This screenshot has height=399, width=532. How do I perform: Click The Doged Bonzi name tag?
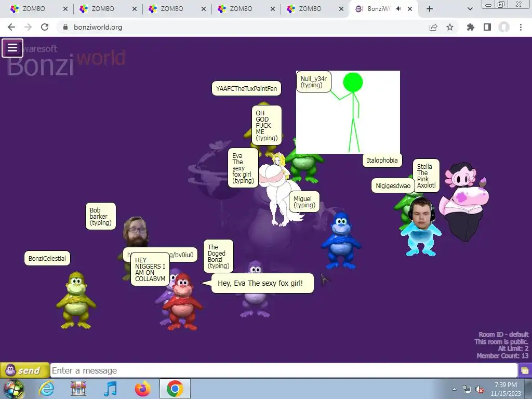[218, 256]
